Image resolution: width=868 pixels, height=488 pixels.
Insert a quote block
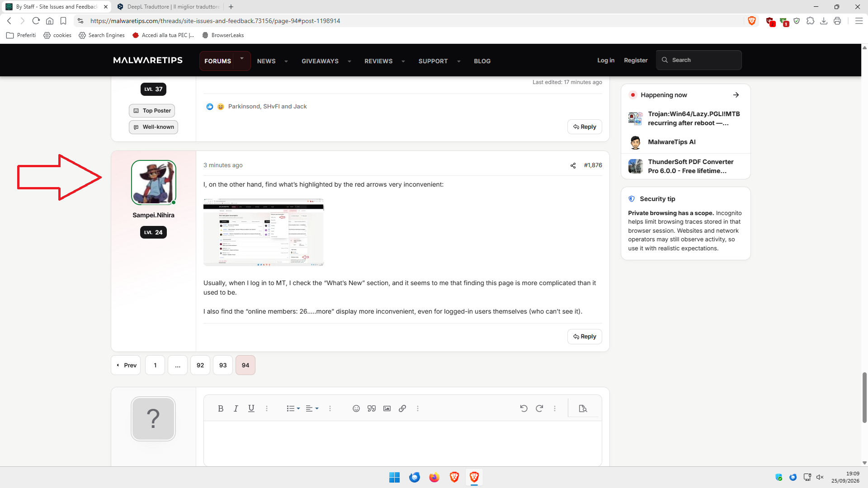(372, 408)
